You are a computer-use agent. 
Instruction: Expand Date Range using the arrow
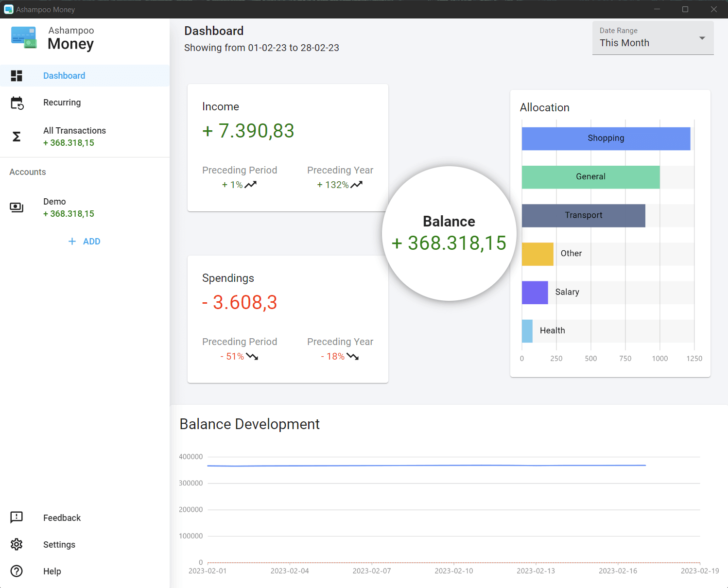[x=702, y=38]
